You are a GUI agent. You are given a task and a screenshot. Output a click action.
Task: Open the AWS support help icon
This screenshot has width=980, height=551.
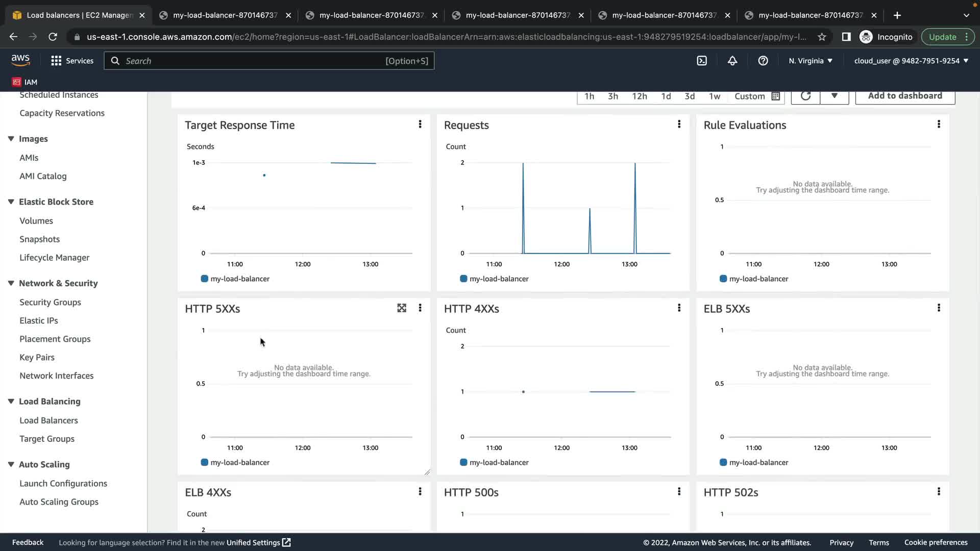click(x=763, y=61)
